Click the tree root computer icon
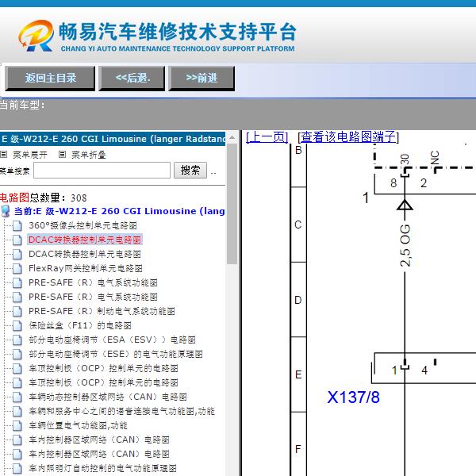This screenshot has width=476, height=476. pyautogui.click(x=6, y=211)
